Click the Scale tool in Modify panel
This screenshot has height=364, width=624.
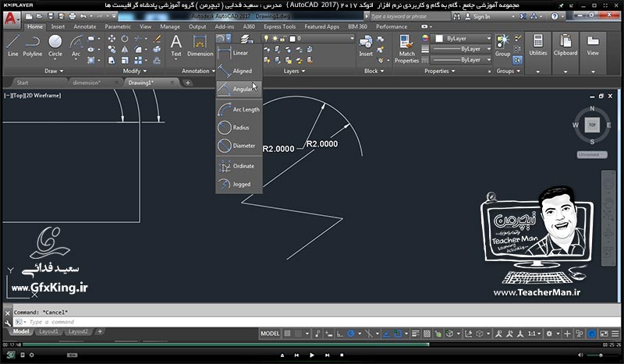point(125,60)
